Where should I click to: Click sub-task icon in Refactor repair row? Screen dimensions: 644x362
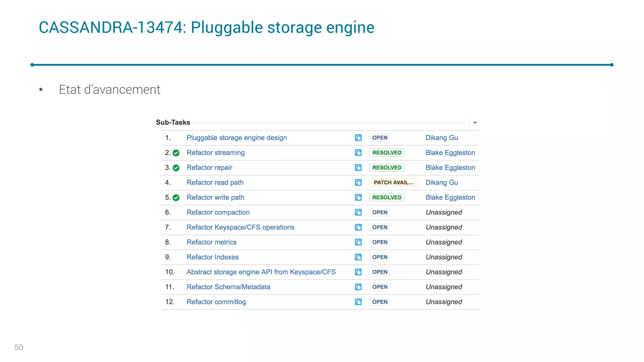358,167
